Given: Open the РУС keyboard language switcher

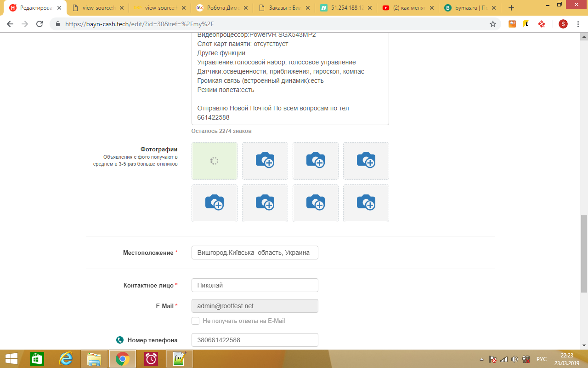Looking at the screenshot, I should coord(542,359).
